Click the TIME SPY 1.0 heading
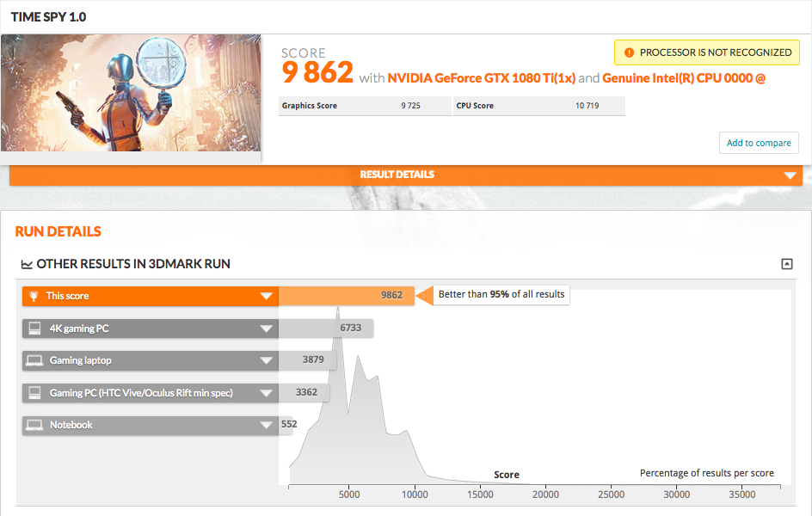 click(x=49, y=17)
